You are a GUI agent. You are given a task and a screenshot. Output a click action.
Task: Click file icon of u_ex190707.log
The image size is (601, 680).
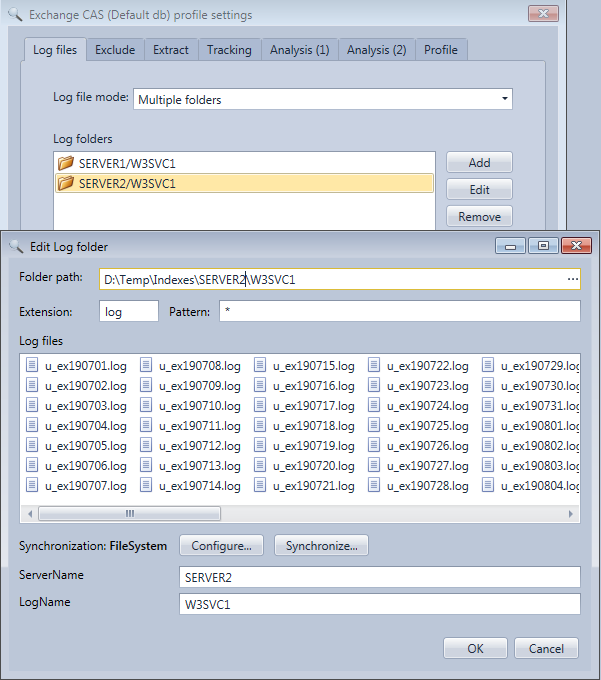tap(32, 484)
